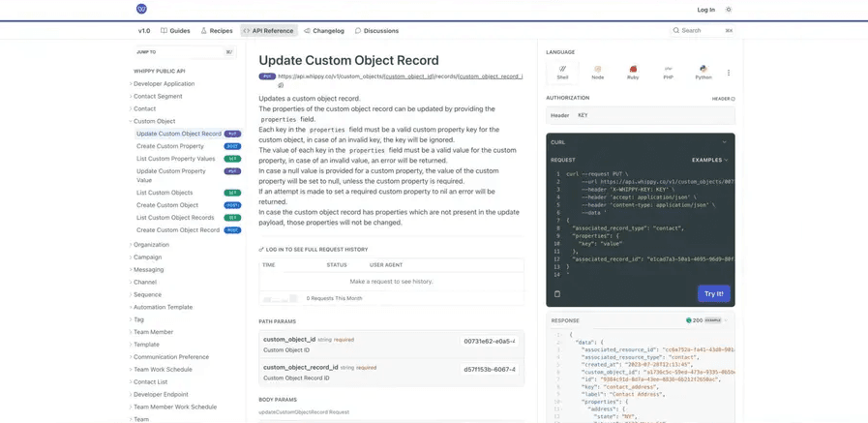The width and height of the screenshot is (868, 423).
Task: Click the PUT badge beside the URL
Action: tap(267, 76)
